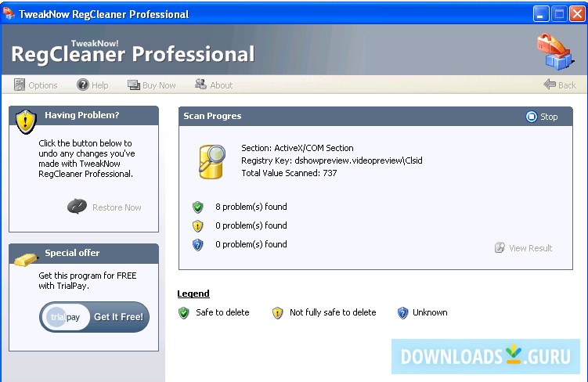Click the Stop circle icon
The width and height of the screenshot is (588, 382).
532,117
